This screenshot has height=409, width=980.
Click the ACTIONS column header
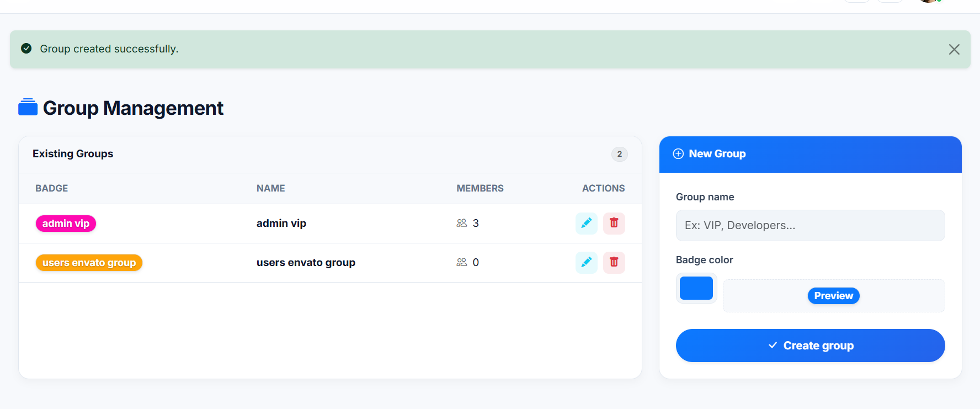tap(604, 188)
